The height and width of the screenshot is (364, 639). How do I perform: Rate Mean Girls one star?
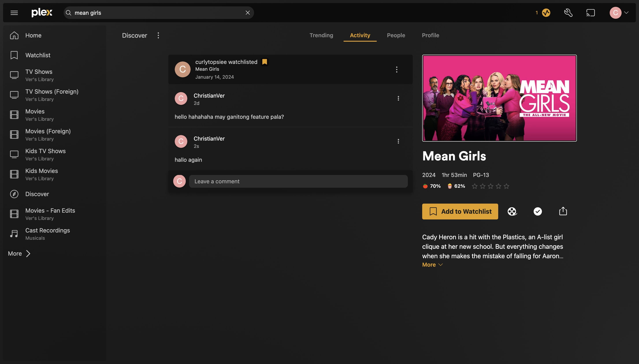click(x=474, y=186)
